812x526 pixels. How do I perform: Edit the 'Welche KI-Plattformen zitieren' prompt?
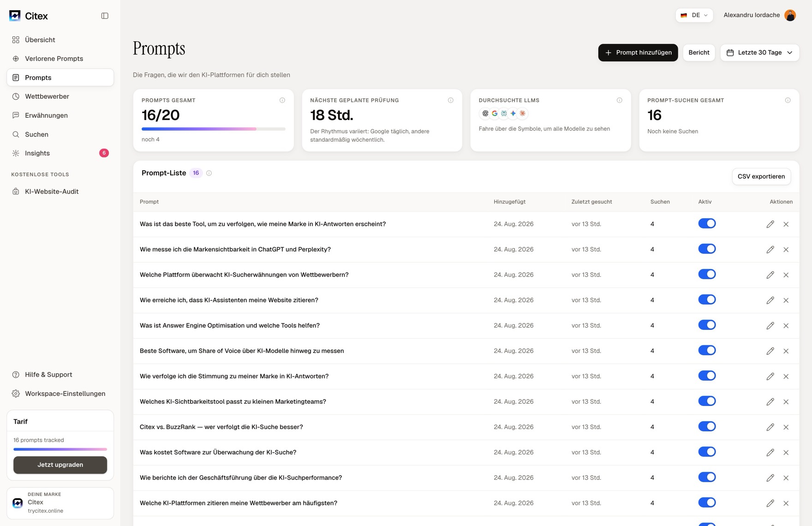(x=770, y=503)
